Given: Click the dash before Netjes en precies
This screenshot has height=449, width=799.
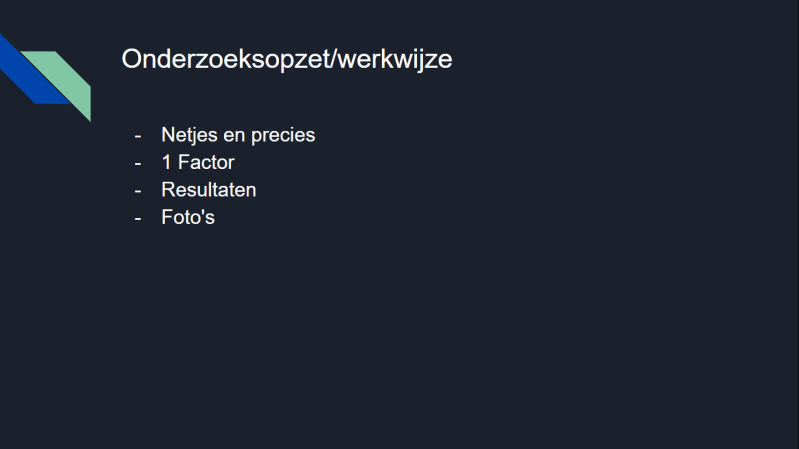Looking at the screenshot, I should click(x=138, y=135).
